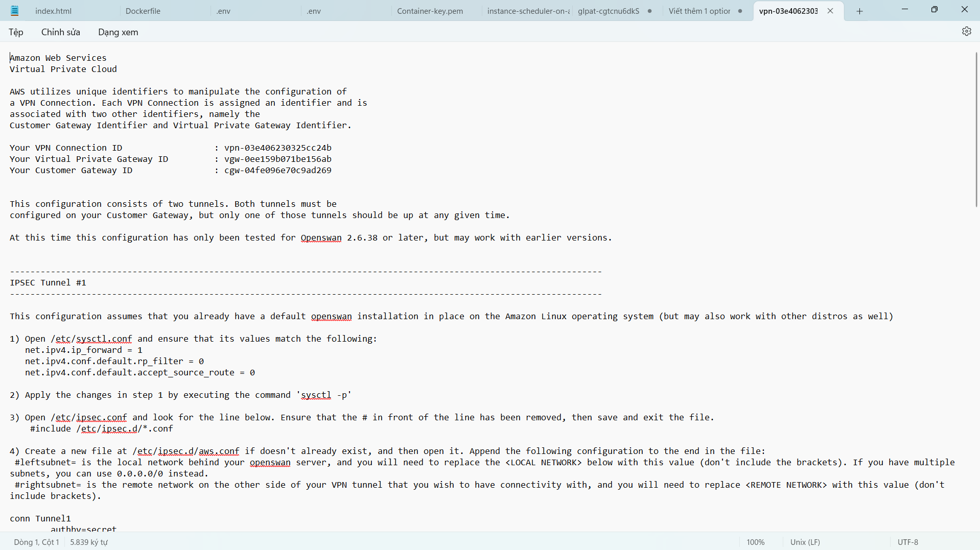This screenshot has width=980, height=550.
Task: Click unsaved dot on glpat-cgtcnu6dkS tab
Action: [x=649, y=11]
